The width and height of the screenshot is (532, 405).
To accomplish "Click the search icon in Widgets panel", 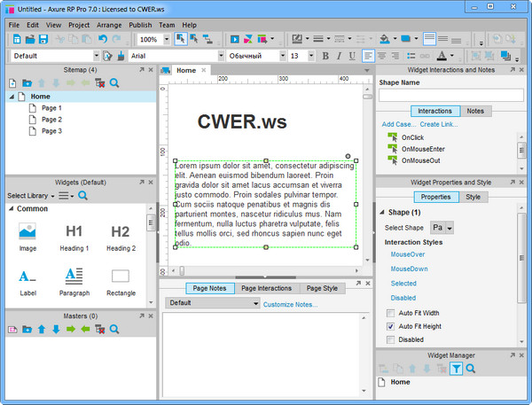I will coord(82,195).
